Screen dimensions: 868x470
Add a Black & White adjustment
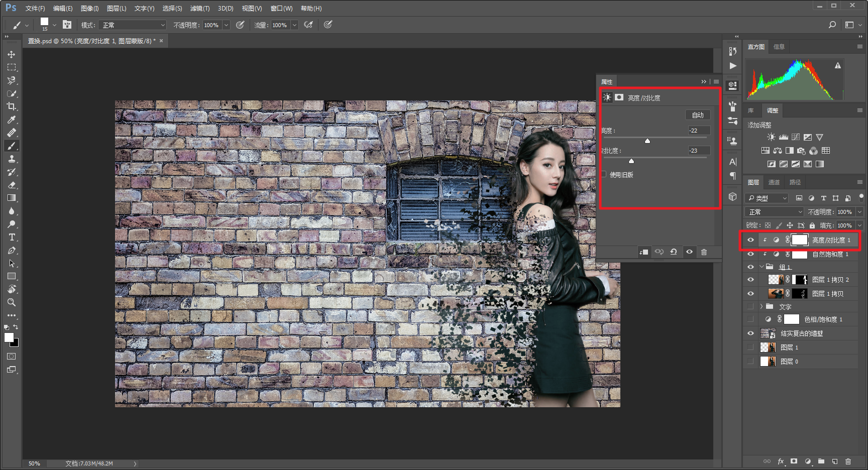pos(790,151)
